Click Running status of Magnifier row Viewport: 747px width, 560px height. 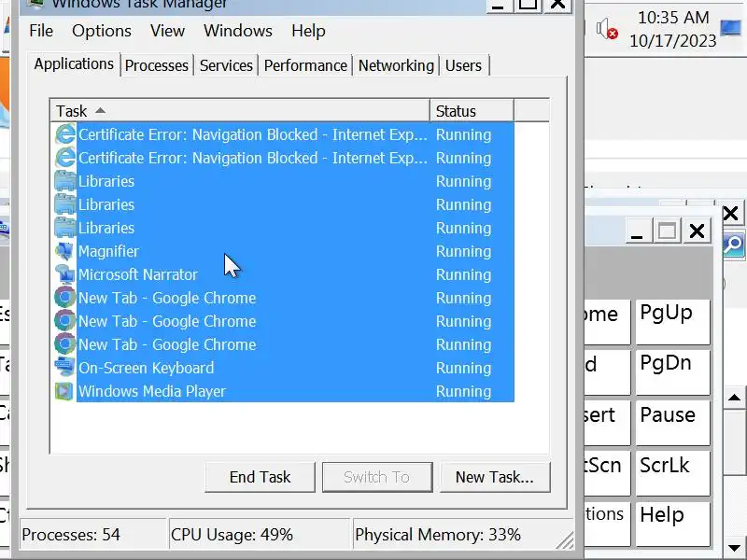463,251
